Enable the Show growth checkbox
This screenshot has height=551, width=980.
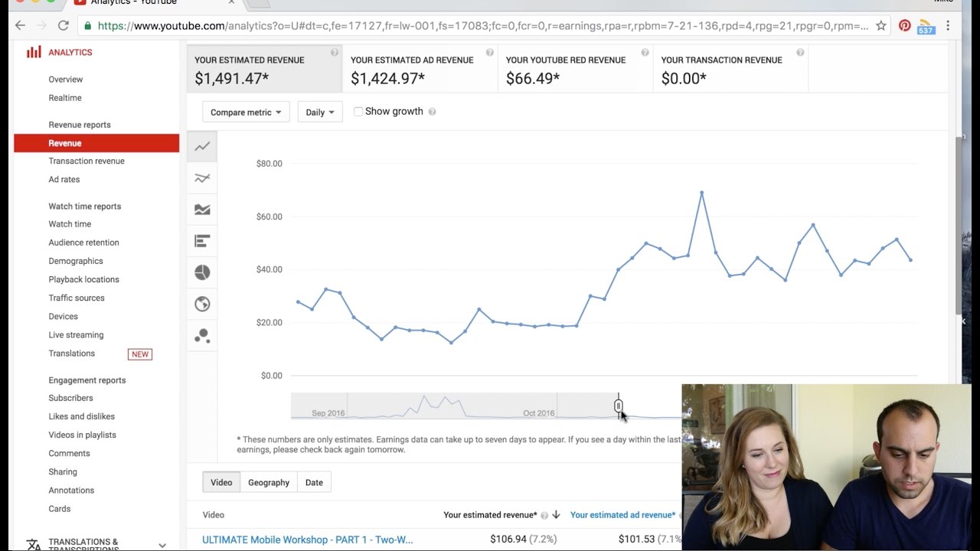pyautogui.click(x=358, y=112)
